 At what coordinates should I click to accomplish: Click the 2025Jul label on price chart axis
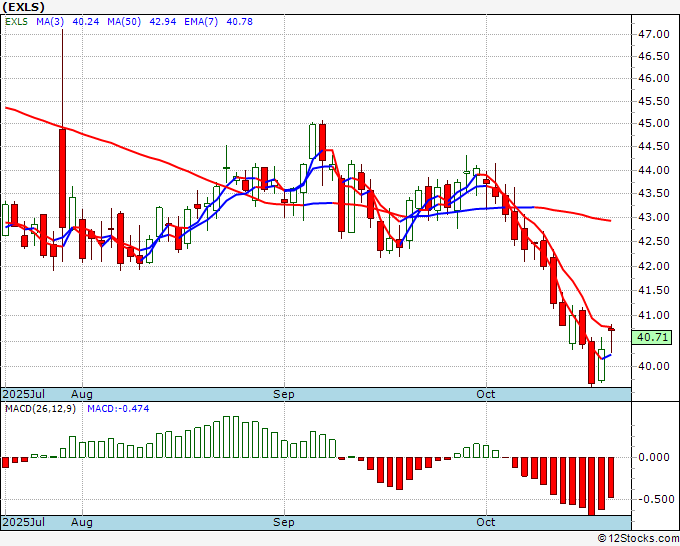point(23,394)
